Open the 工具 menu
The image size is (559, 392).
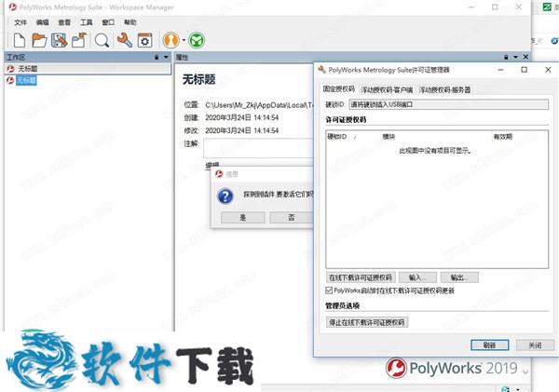click(87, 22)
